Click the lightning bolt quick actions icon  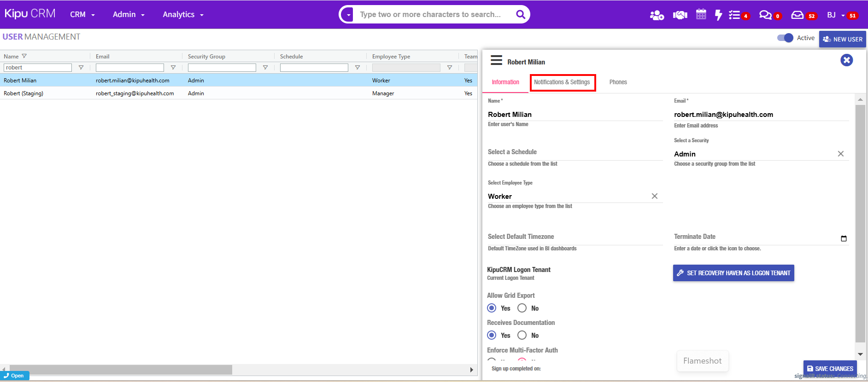tap(718, 15)
